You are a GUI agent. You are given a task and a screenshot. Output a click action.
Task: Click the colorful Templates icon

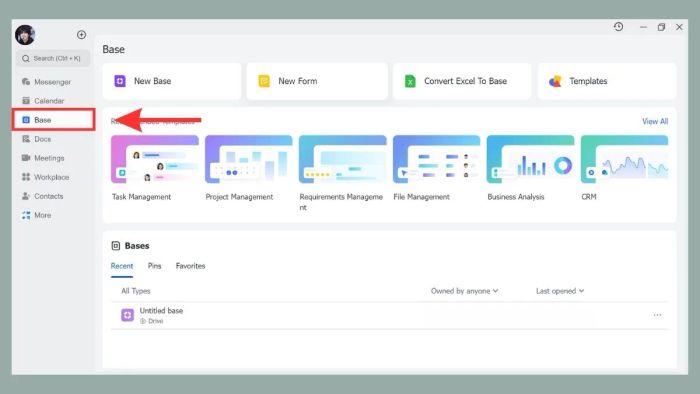[x=555, y=81]
